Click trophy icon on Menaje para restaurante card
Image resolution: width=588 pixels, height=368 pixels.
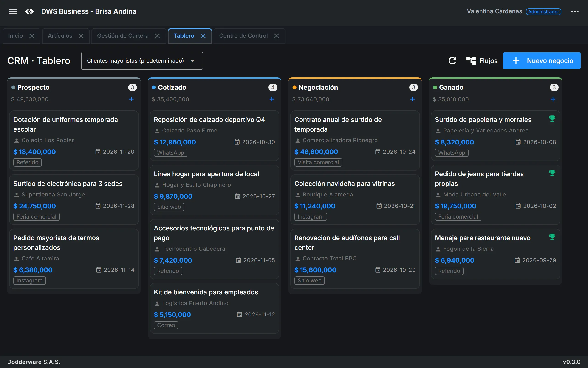click(552, 237)
